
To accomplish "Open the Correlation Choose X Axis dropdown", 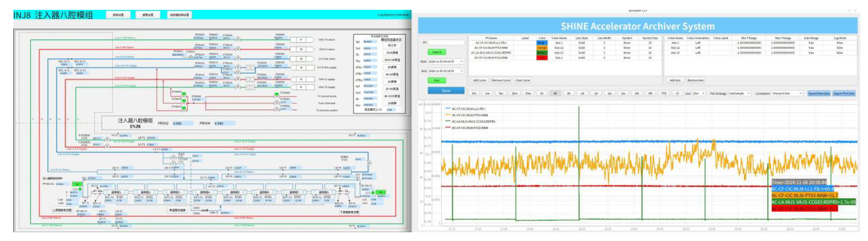I will pyautogui.click(x=787, y=93).
